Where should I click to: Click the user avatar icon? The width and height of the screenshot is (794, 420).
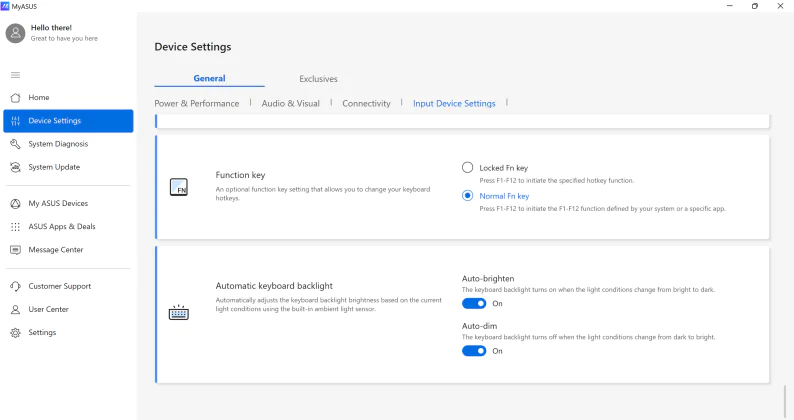tap(15, 33)
